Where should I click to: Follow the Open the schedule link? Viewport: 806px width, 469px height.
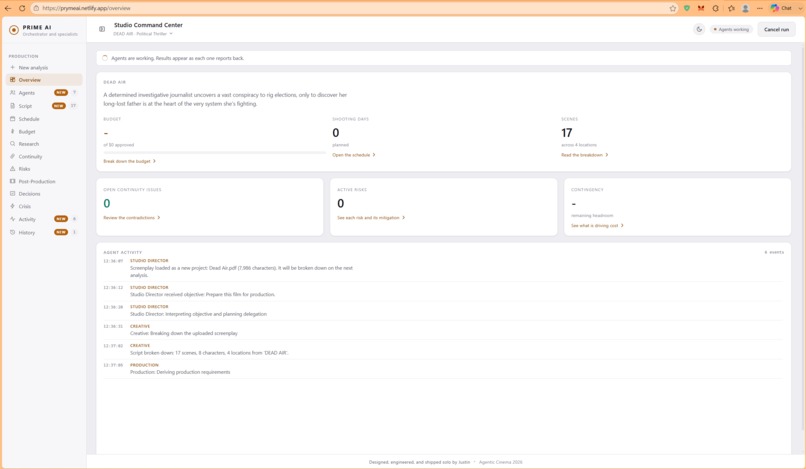pos(354,155)
